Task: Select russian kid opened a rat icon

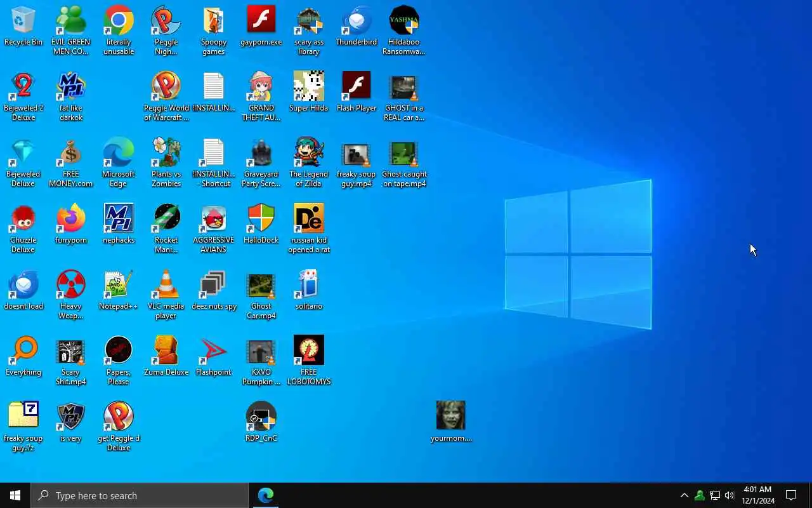Action: [x=309, y=219]
